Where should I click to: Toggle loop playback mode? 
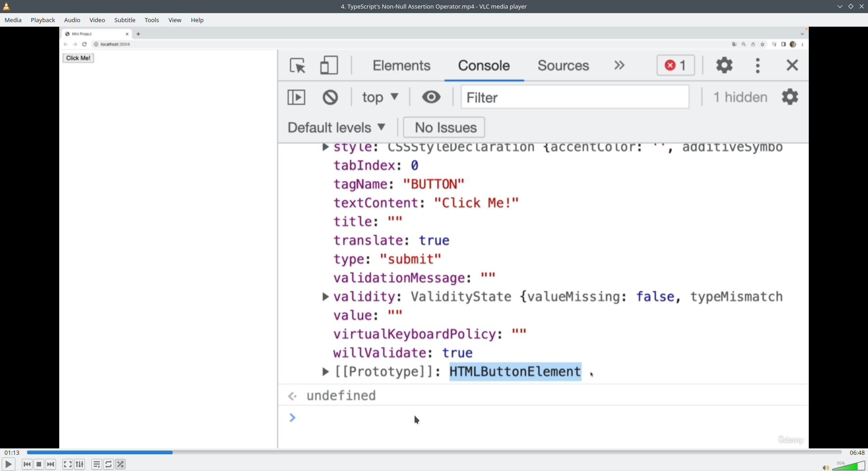coord(108,464)
